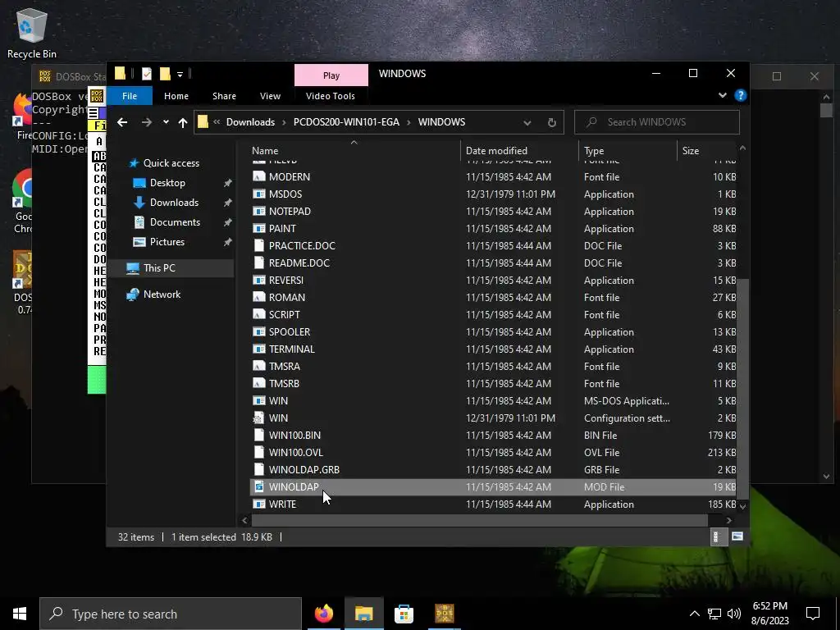
Task: Go to PCDOS200-WIN101-EGA in breadcrumb
Action: click(x=346, y=122)
